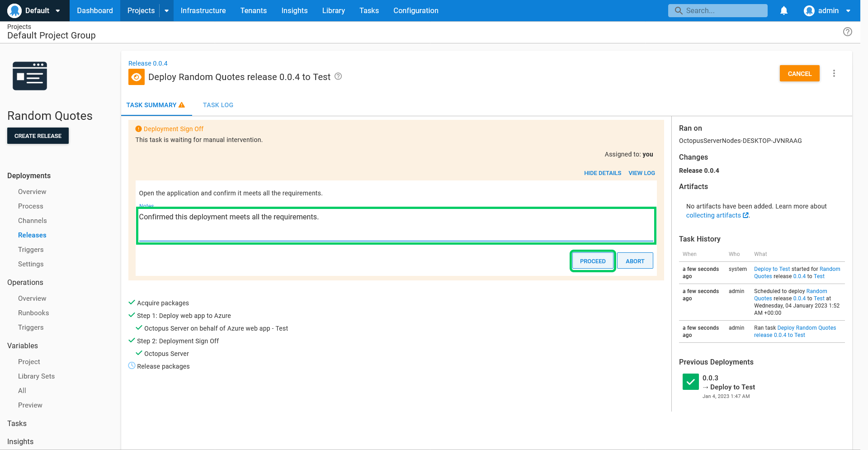Click the Notes text field
Image resolution: width=868 pixels, height=450 pixels.
coord(396,226)
